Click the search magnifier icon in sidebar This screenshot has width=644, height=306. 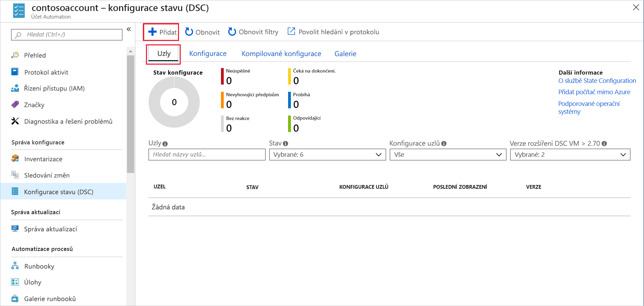pyautogui.click(x=18, y=35)
